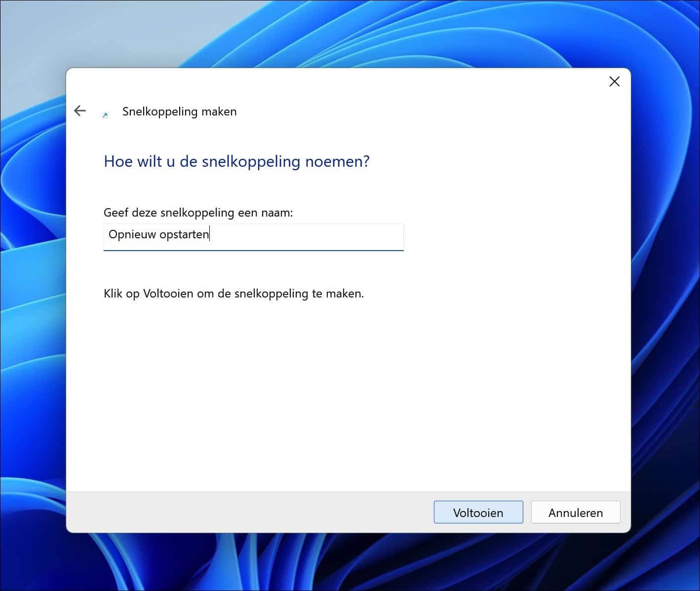Viewport: 700px width, 591px height.
Task: Click the 'Snelkoppeling maken' title text
Action: (x=179, y=111)
